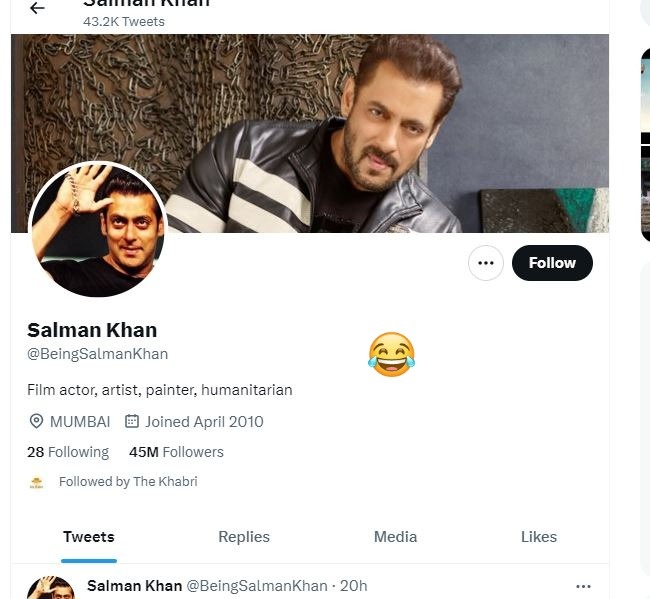The height and width of the screenshot is (599, 650).
Task: Click the laughing emoji
Action: [x=391, y=354]
